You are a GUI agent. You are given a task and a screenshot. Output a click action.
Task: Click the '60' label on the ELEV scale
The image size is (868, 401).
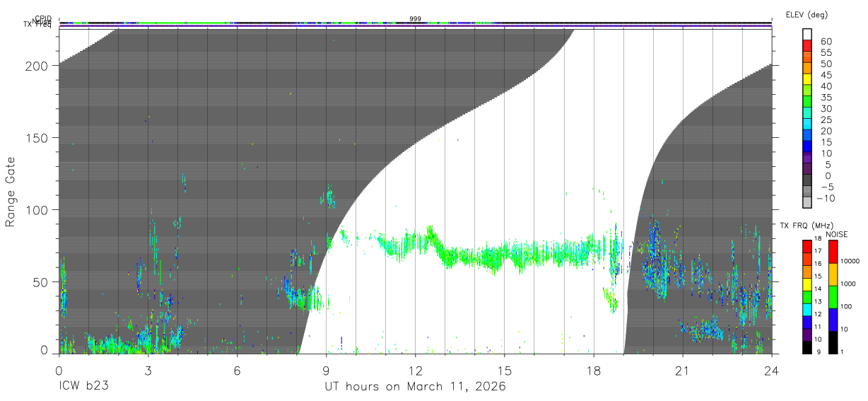tap(826, 41)
